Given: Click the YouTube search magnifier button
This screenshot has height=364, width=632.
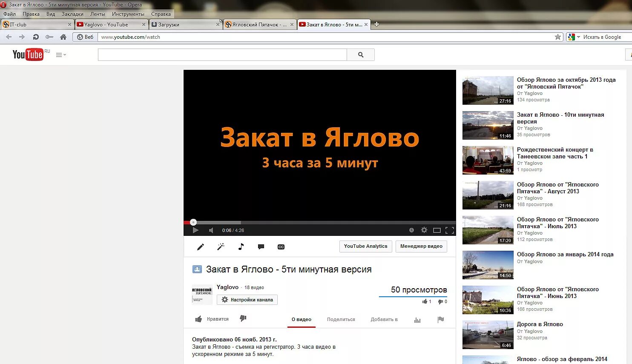Looking at the screenshot, I should 361,54.
